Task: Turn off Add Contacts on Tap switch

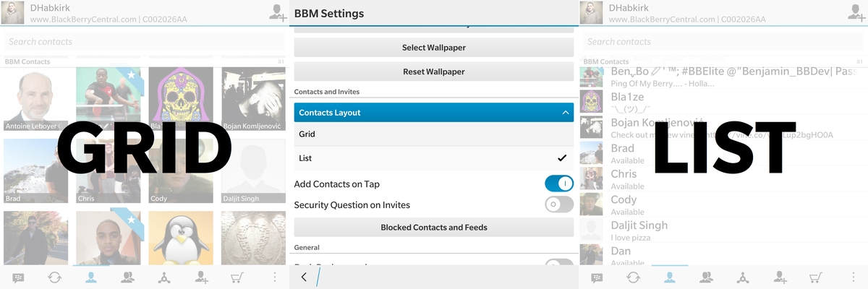Action: 559,184
